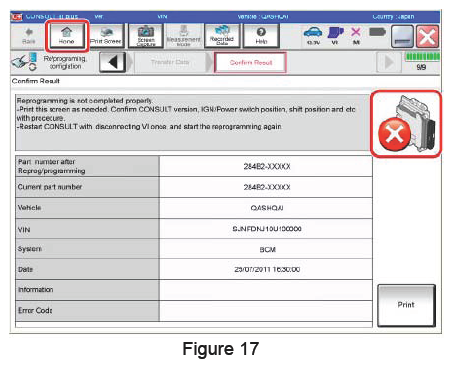453x368 pixels.
Task: Close CONSULT with red X button
Action: coord(427,36)
